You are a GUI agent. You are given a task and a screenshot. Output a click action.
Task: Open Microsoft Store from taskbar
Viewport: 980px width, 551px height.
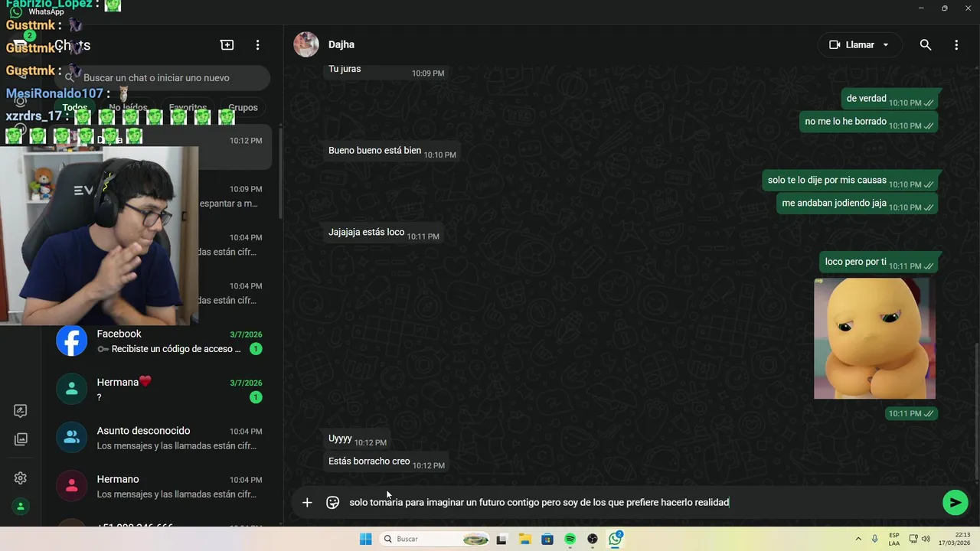tap(547, 539)
